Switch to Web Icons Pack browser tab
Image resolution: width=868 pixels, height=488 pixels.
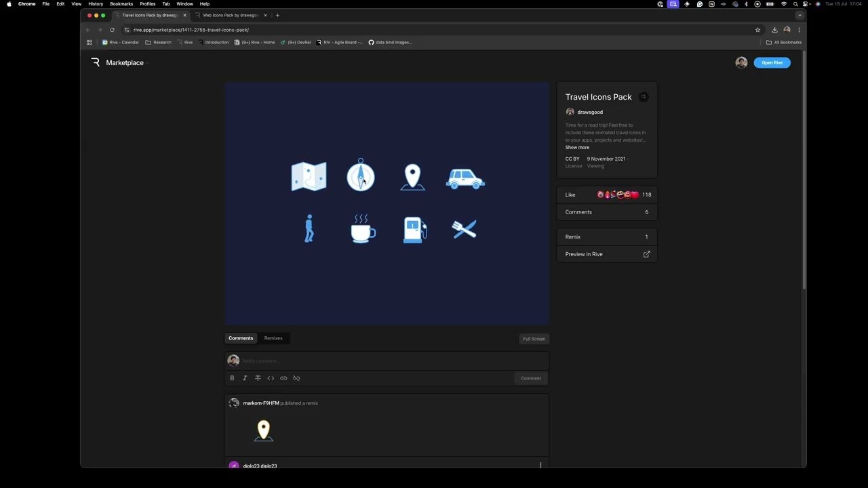pyautogui.click(x=231, y=15)
